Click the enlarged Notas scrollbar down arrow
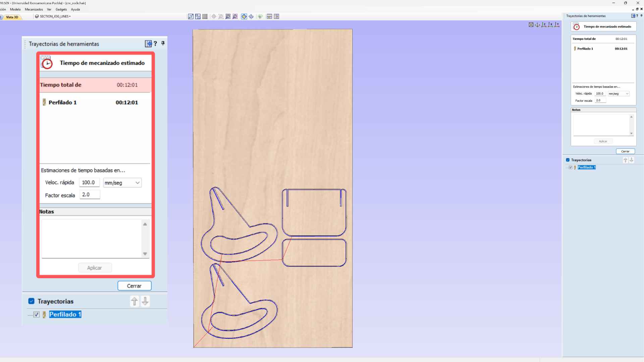 tap(145, 254)
